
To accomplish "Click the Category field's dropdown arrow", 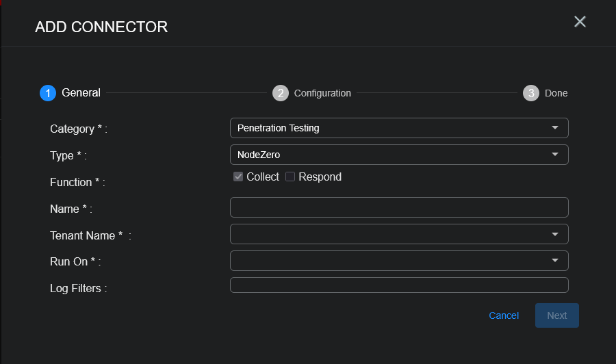I will tap(554, 128).
